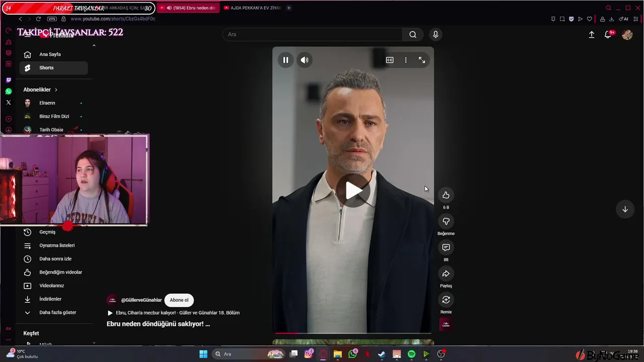644x362 pixels.
Task: Open Elraenn subscription channel
Action: click(53, 103)
